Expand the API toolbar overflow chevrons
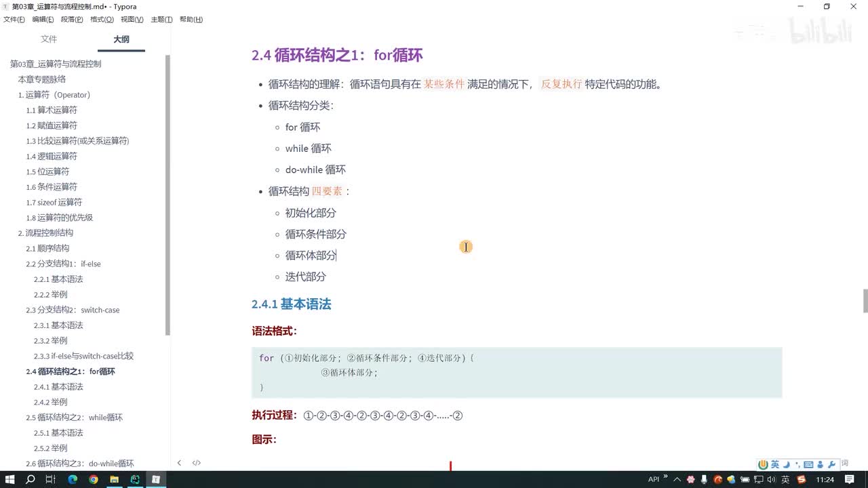 click(665, 476)
